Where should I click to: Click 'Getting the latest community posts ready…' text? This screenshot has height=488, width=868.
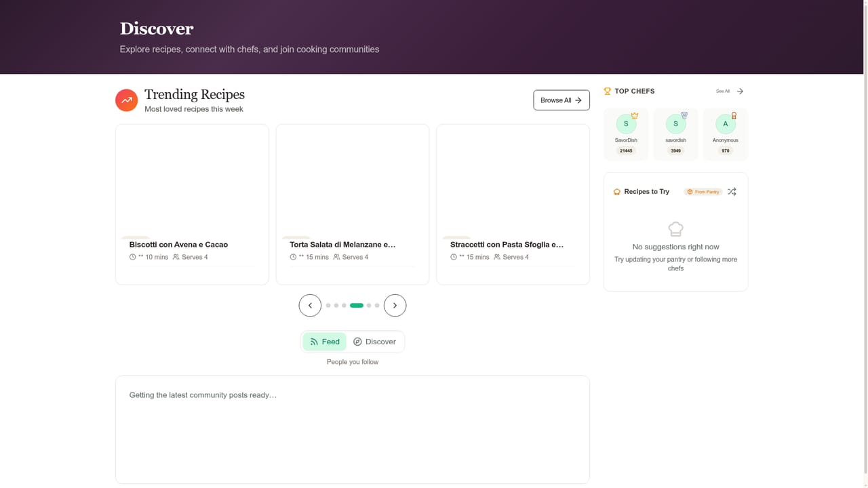click(203, 395)
